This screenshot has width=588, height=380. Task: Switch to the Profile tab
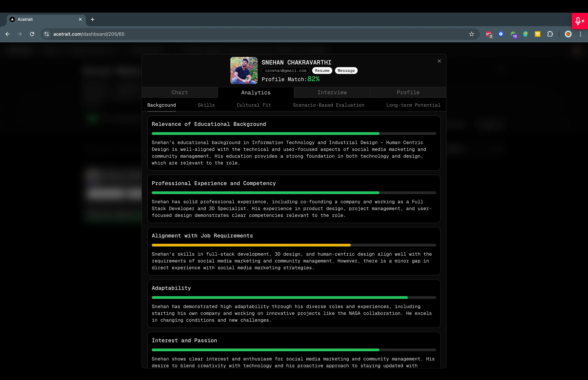click(408, 92)
